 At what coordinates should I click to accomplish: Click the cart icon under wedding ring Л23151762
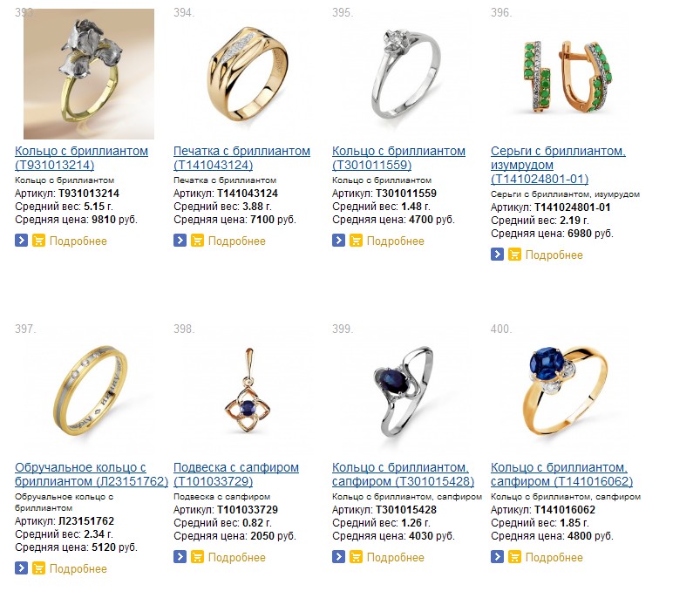tap(39, 568)
